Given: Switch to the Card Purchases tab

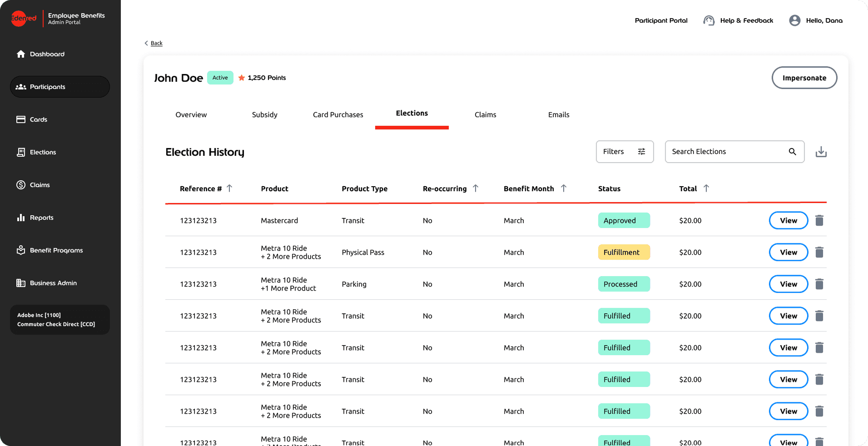Looking at the screenshot, I should coord(338,115).
